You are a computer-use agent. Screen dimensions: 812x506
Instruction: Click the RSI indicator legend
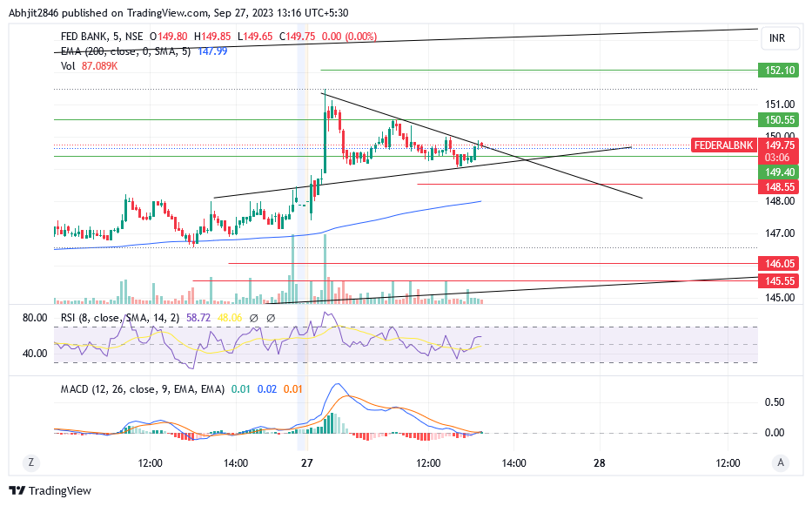(x=119, y=318)
